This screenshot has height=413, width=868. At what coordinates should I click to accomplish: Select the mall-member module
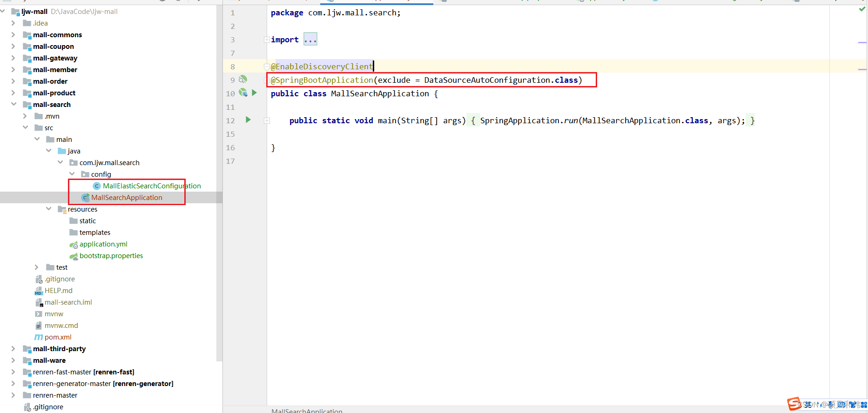pyautogui.click(x=55, y=70)
